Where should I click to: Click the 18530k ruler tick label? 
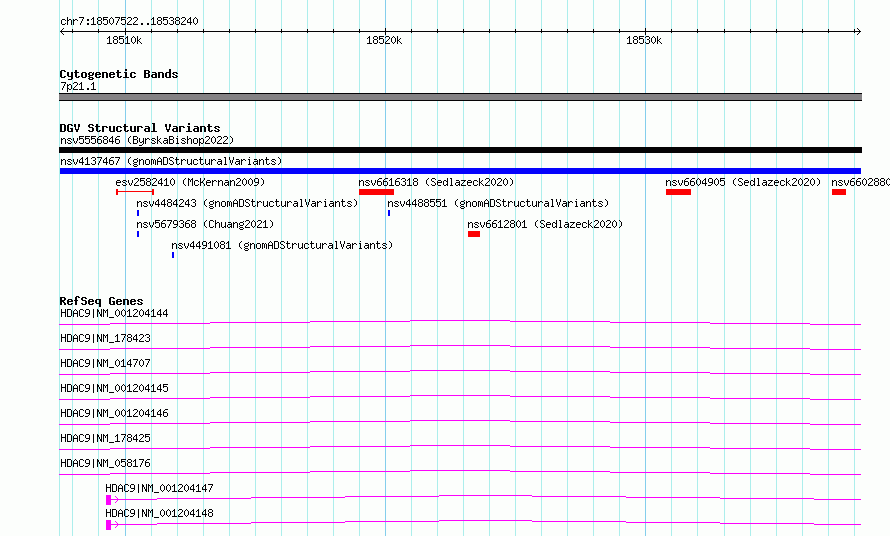tap(644, 40)
